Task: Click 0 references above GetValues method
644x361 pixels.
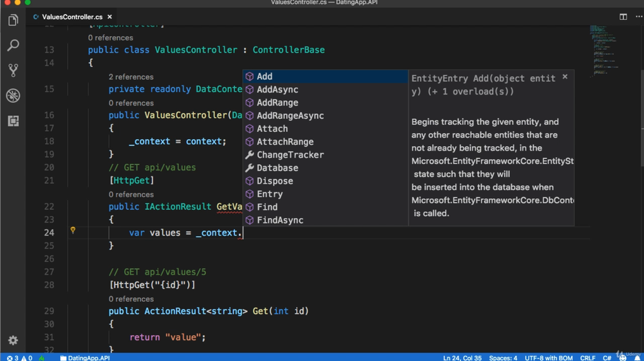Action: point(131,194)
